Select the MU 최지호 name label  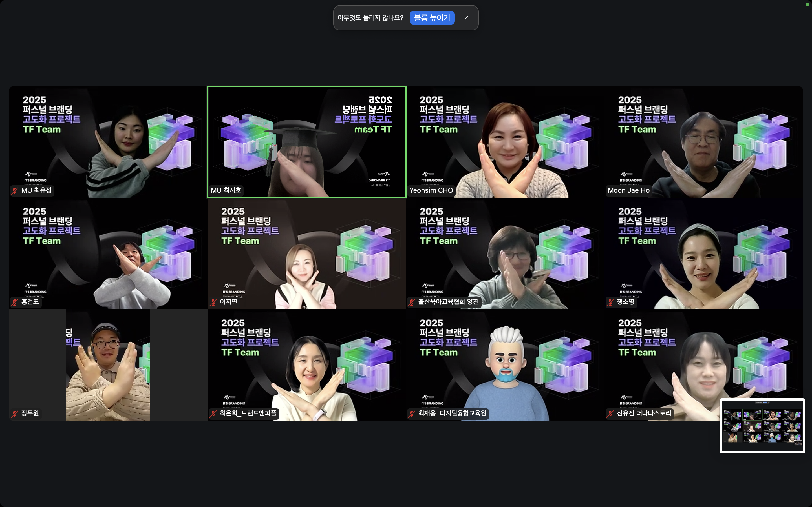click(x=226, y=190)
